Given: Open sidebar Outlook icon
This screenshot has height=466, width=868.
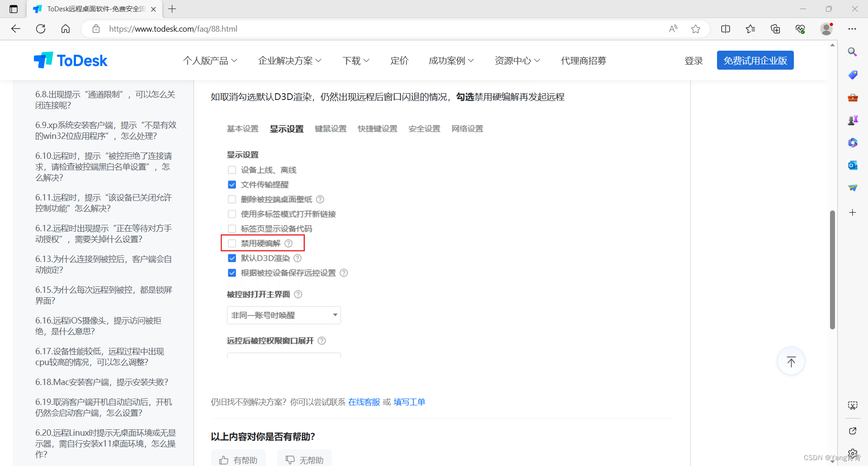Looking at the screenshot, I should pyautogui.click(x=853, y=165).
